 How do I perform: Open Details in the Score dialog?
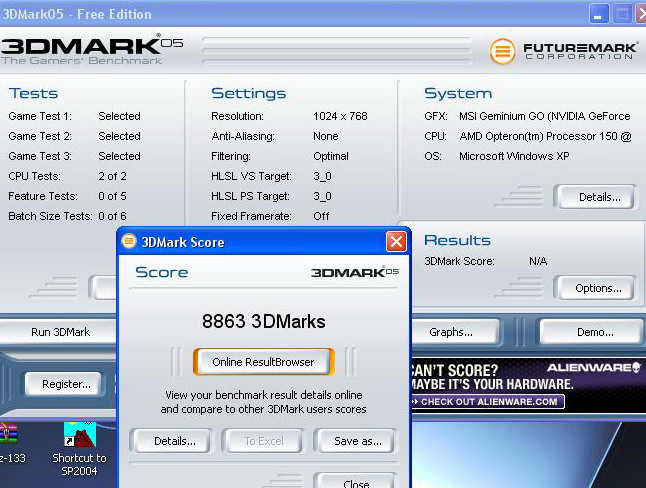pyautogui.click(x=175, y=441)
